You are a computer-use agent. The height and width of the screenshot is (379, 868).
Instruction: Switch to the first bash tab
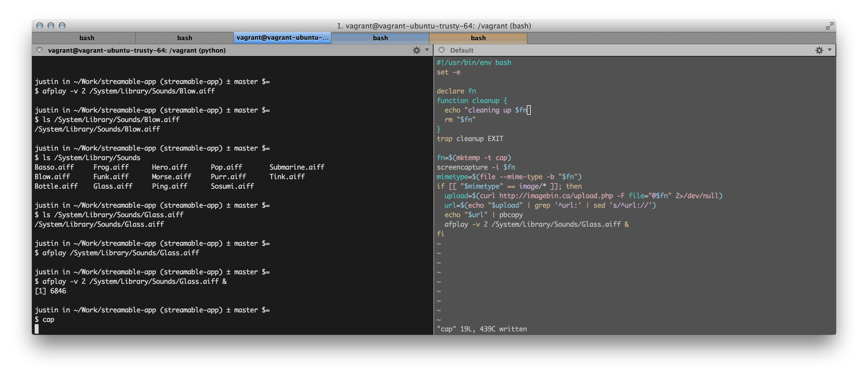coord(87,38)
